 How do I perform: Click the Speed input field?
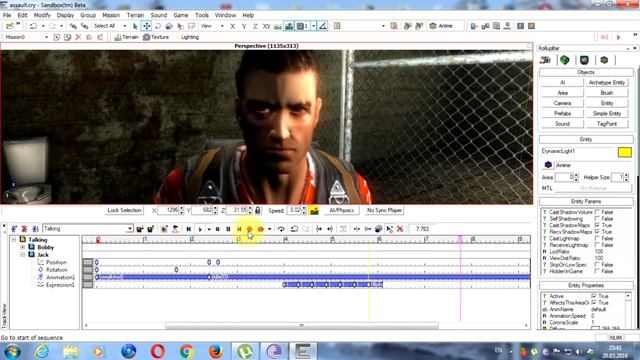click(x=294, y=211)
